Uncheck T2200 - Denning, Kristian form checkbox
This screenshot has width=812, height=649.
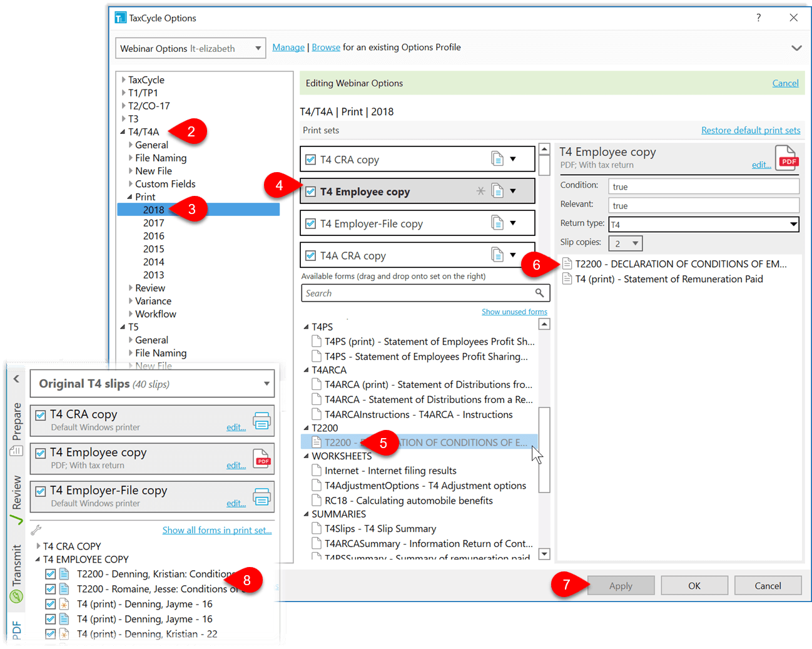(51, 574)
